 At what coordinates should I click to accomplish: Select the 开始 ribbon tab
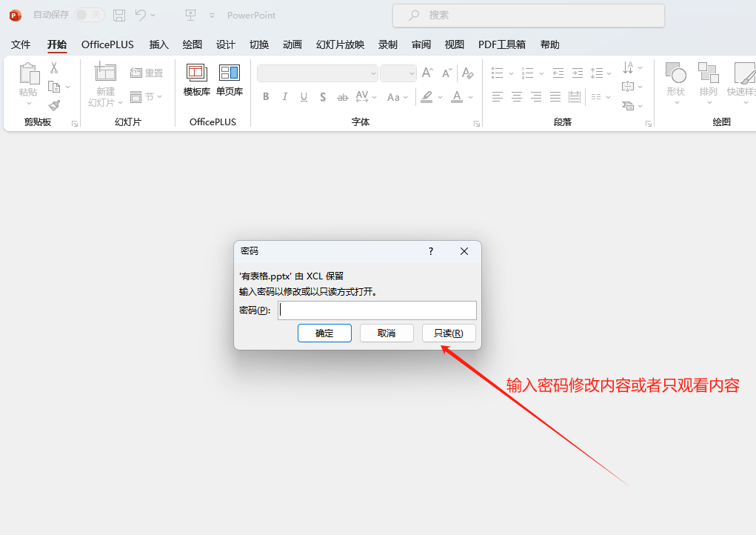tap(57, 44)
